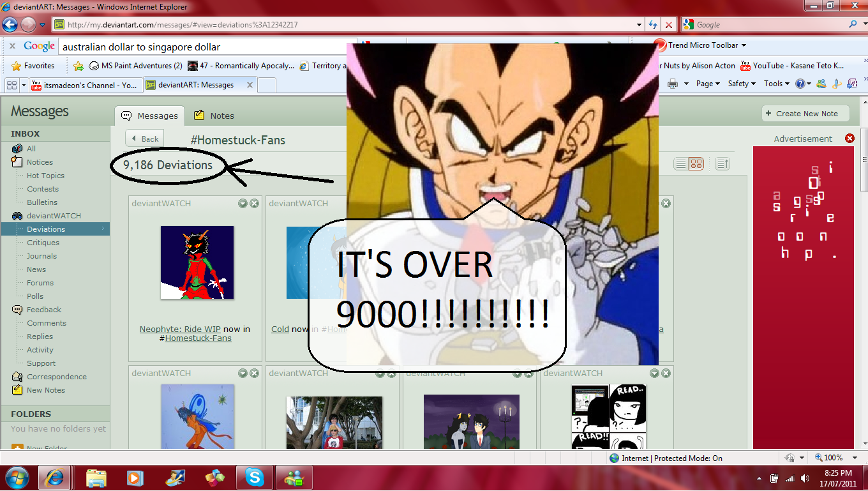
Task: Open Correspondence in the sidebar
Action: (x=57, y=377)
